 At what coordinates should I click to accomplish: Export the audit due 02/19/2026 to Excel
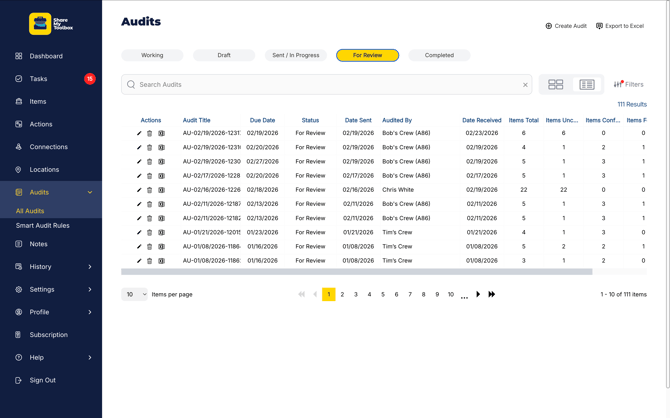click(x=161, y=133)
